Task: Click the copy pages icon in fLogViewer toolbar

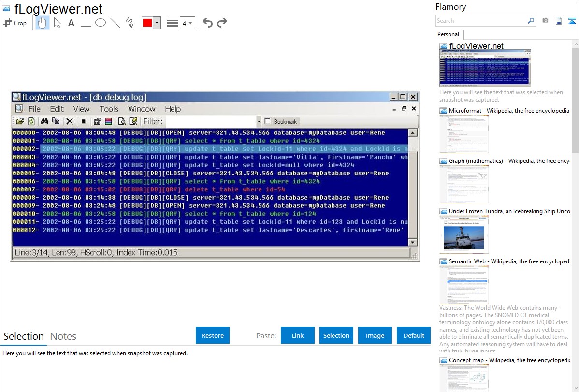Action: 56,121
